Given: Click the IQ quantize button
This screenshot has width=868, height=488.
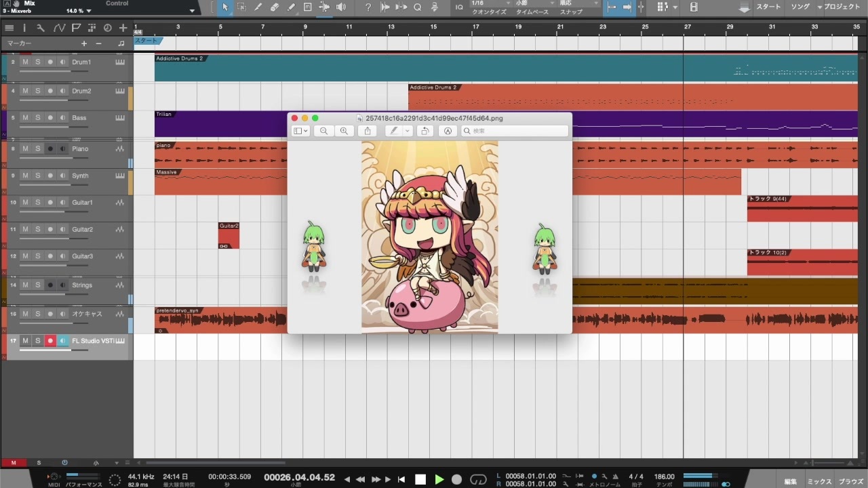Looking at the screenshot, I should [460, 7].
